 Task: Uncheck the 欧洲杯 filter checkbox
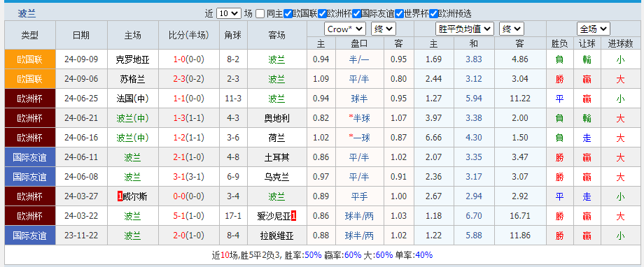click(x=323, y=13)
